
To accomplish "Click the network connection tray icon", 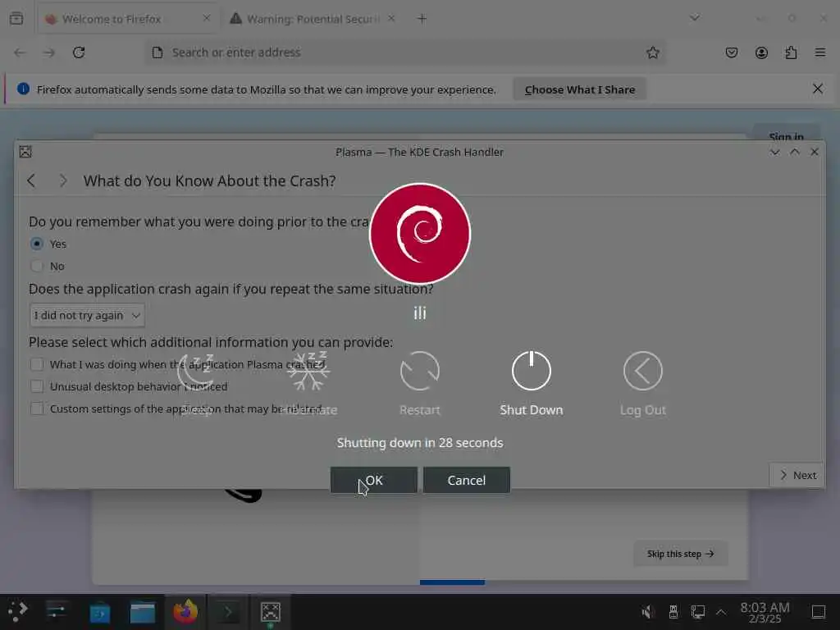I will pyautogui.click(x=698, y=612).
